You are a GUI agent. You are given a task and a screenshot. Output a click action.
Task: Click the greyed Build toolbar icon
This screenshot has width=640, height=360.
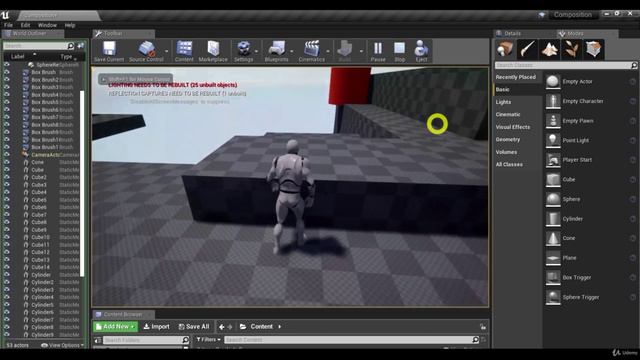(345, 48)
